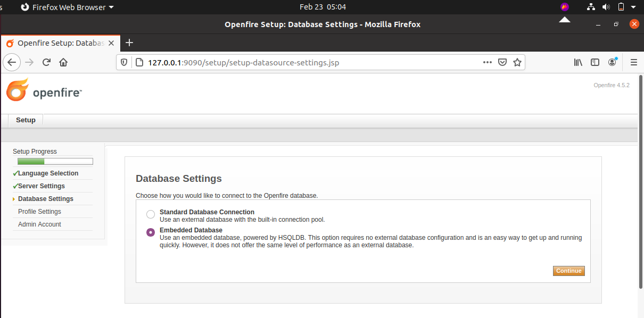Select Standard Database Connection radio button
Screen dimensions: 644x318
(x=151, y=214)
